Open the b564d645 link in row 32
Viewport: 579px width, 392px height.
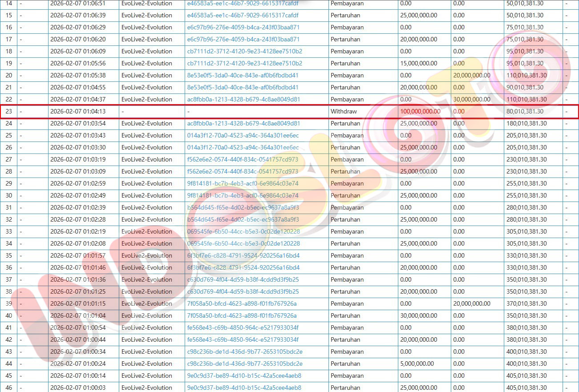point(243,219)
